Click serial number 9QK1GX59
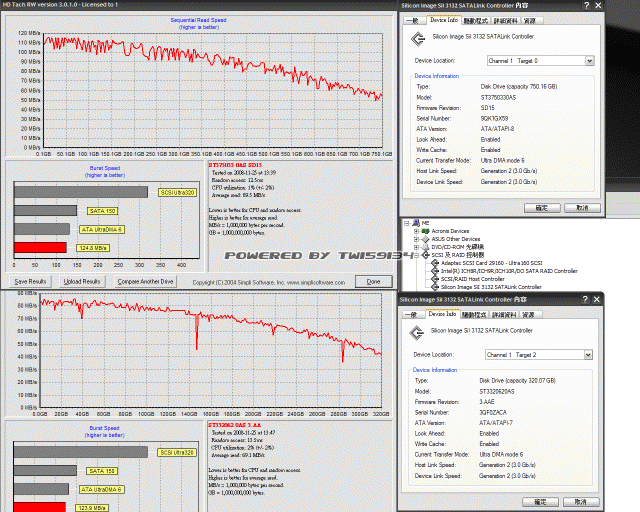 pos(494,118)
